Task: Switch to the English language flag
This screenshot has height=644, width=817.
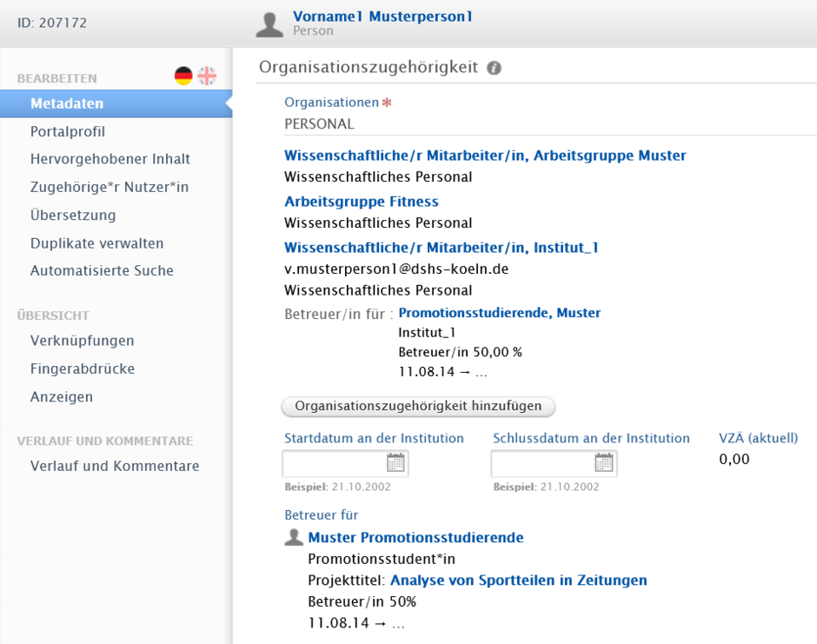Action: pos(207,76)
